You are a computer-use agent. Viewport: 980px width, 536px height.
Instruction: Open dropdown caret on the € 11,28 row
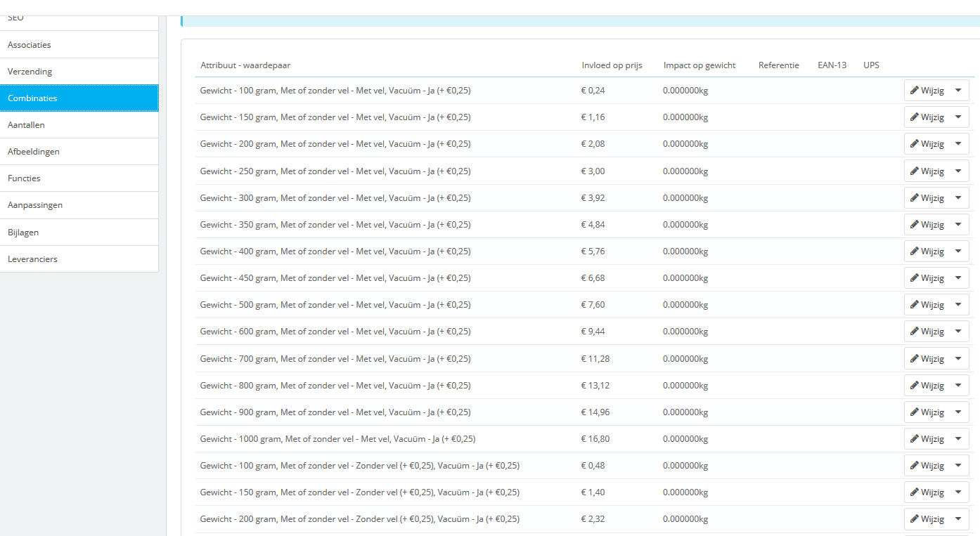(958, 358)
